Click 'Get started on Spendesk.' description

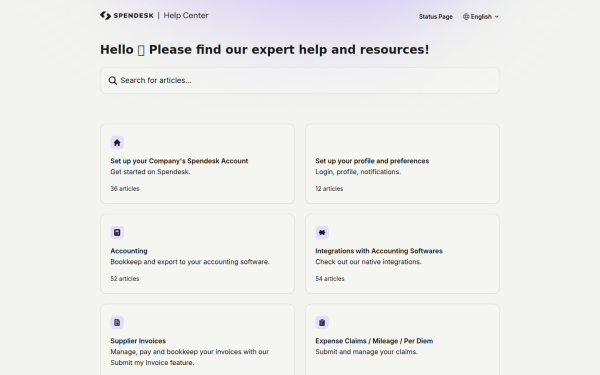[150, 172]
